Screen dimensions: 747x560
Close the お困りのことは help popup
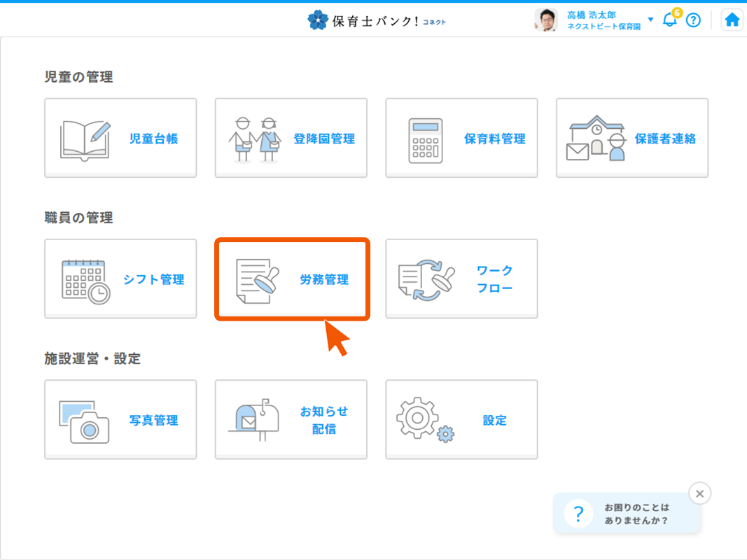pos(699,493)
